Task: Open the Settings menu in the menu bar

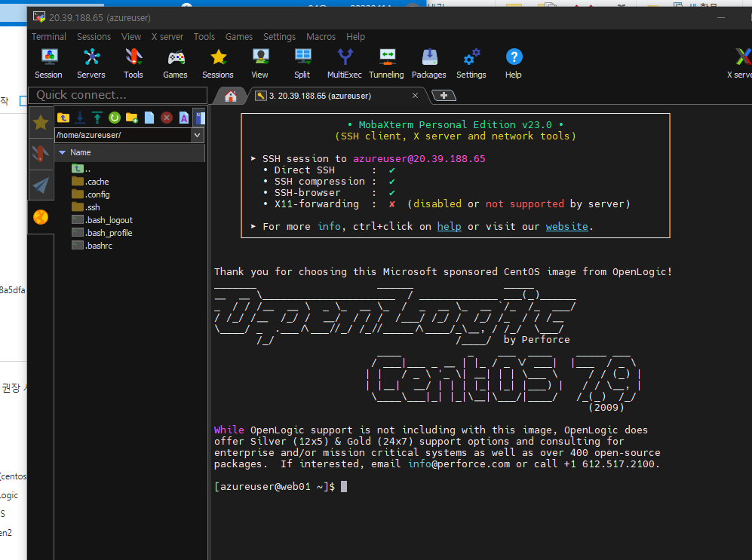Action: (x=280, y=36)
